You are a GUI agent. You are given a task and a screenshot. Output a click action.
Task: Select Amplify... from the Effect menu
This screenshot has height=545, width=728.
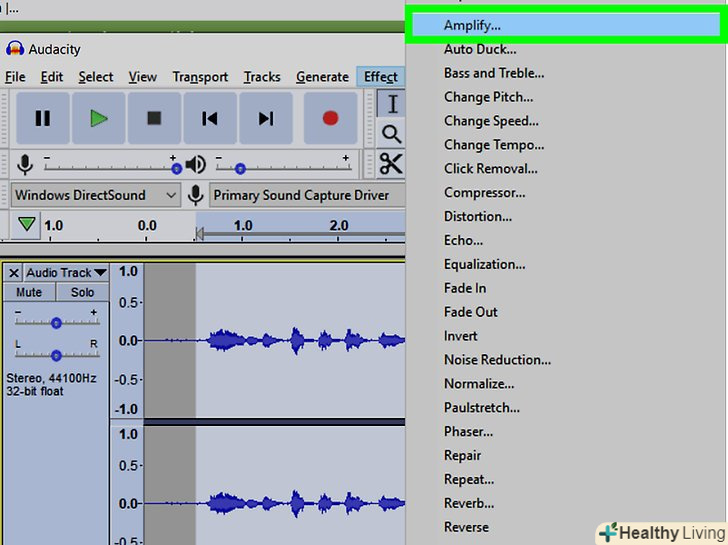coord(472,24)
